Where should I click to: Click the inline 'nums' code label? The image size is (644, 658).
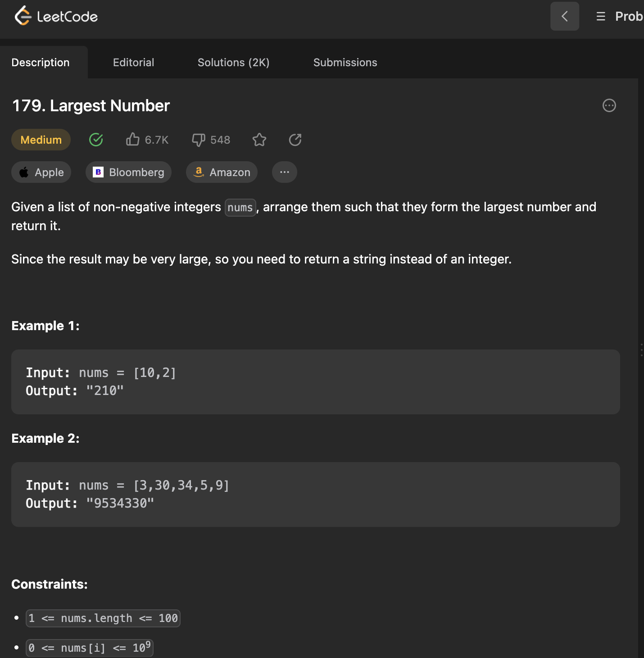click(240, 208)
